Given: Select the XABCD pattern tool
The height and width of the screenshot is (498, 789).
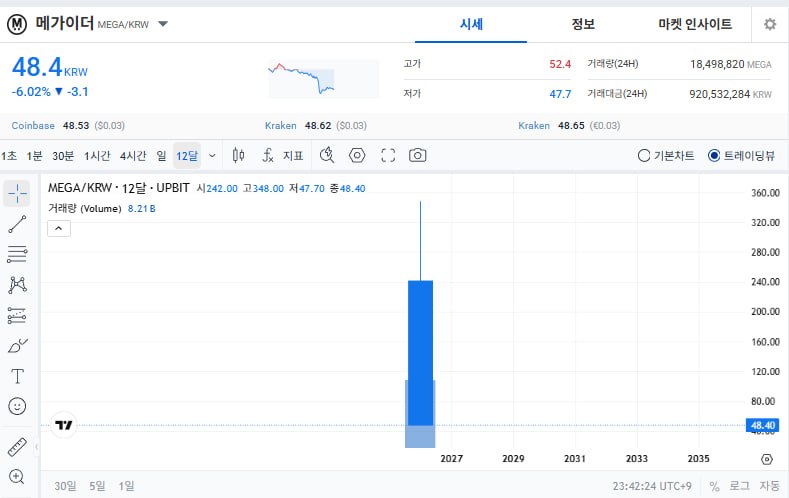Looking at the screenshot, I should (17, 285).
